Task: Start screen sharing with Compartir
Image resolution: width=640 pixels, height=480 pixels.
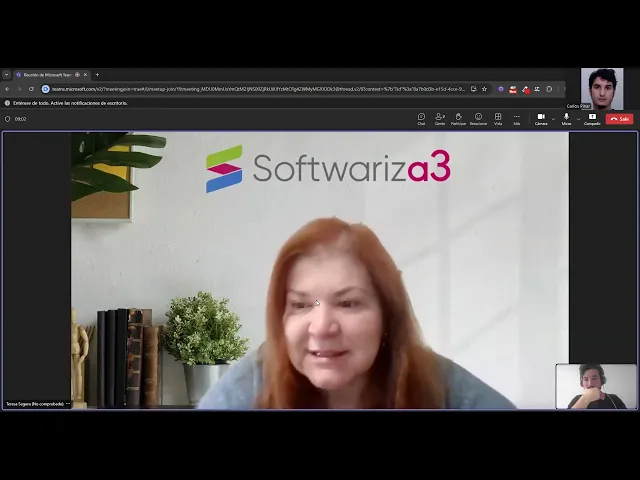Action: click(592, 119)
